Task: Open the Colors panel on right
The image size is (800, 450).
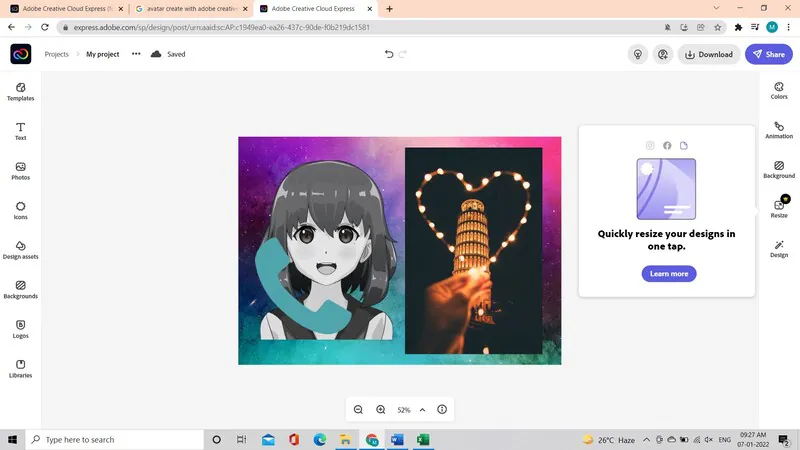Action: [x=779, y=90]
